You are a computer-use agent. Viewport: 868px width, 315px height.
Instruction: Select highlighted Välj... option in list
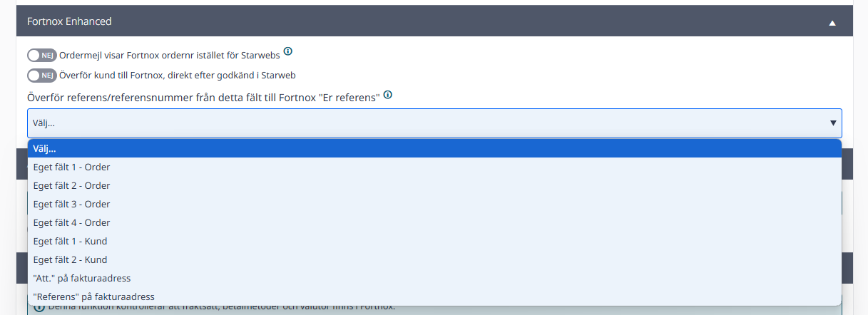434,148
